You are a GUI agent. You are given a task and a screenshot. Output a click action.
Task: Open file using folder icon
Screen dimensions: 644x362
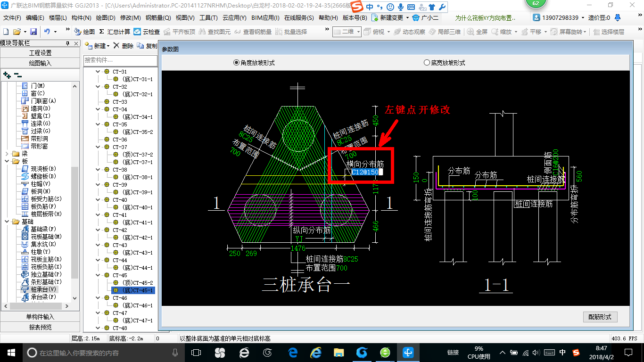coord(17,32)
